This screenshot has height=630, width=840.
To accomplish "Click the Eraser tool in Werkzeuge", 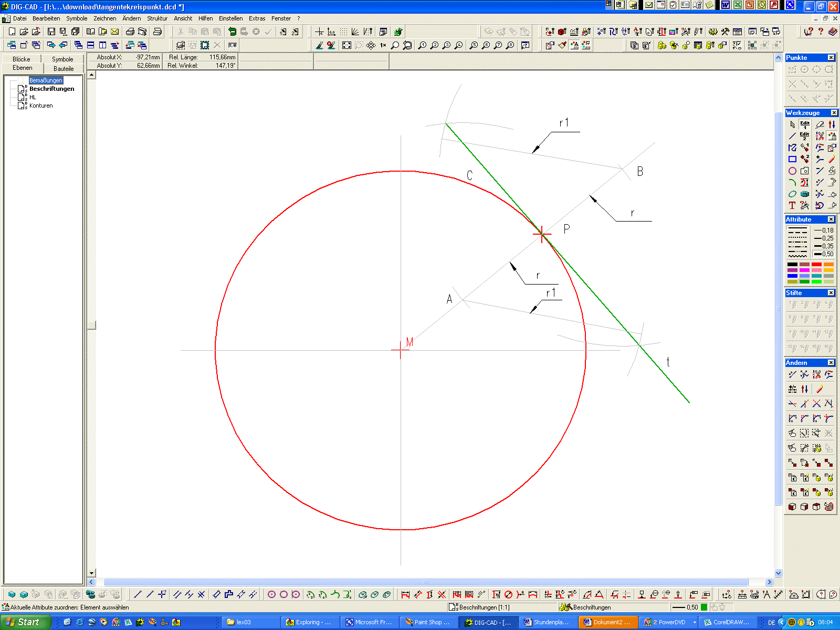I will tap(820, 124).
